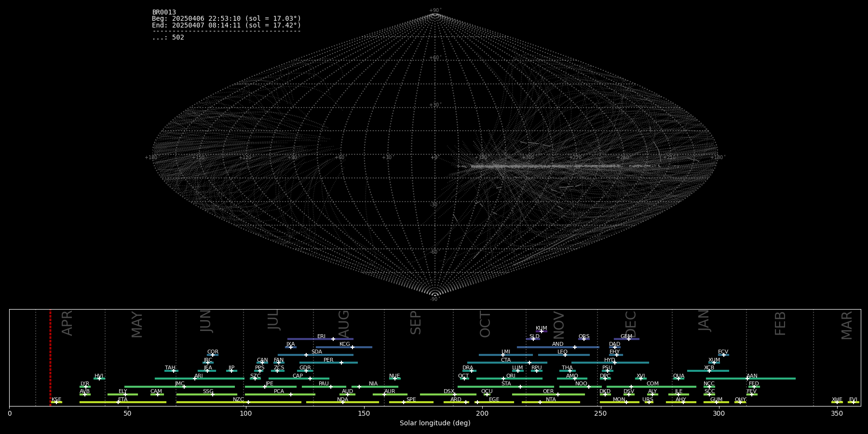The height and width of the screenshot is (434, 868).
Task: Click the ARI shower label
Action: [198, 376]
